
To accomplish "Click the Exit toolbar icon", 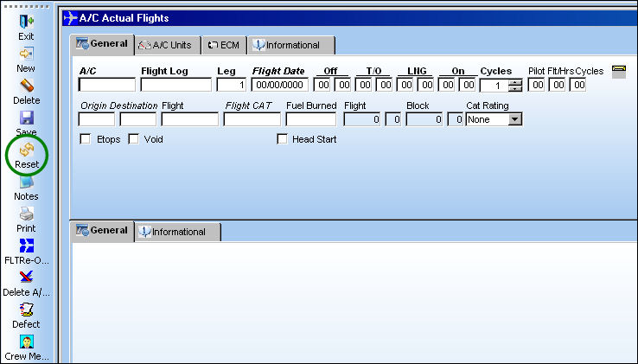I will [27, 21].
